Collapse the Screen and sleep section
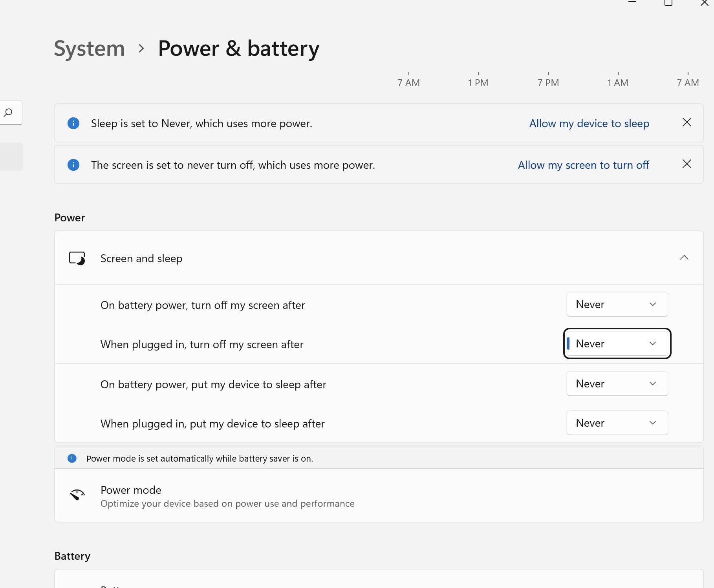714x588 pixels. [684, 257]
